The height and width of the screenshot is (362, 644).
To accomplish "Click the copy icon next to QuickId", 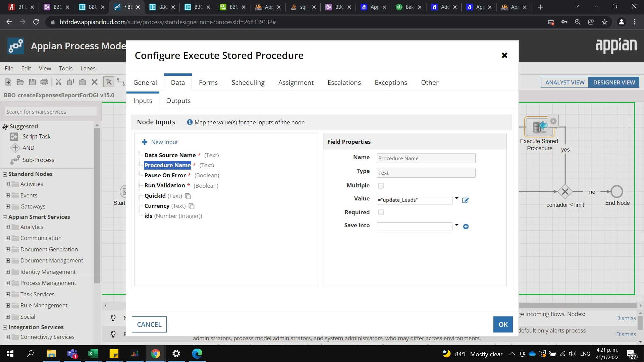I will (188, 196).
